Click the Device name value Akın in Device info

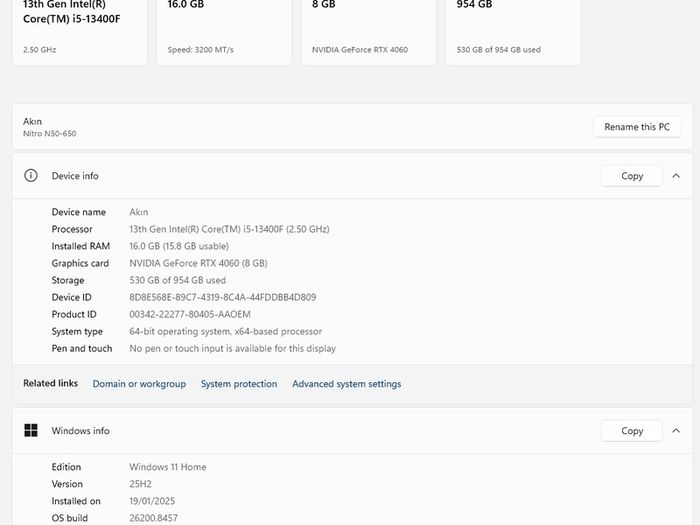click(139, 212)
